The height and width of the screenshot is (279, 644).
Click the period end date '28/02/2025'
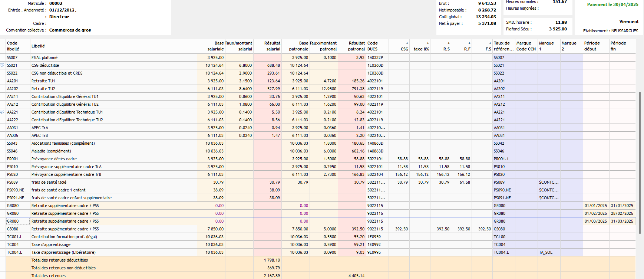click(622, 213)
